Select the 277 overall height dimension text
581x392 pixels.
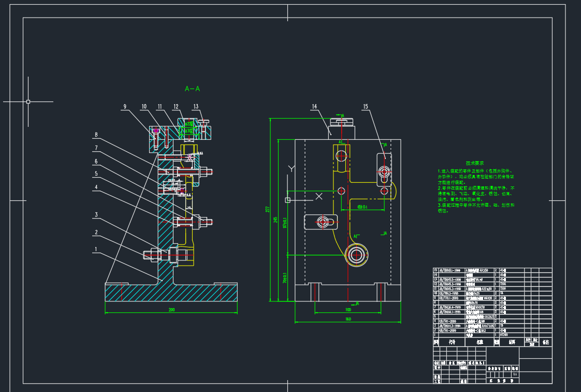(x=268, y=209)
